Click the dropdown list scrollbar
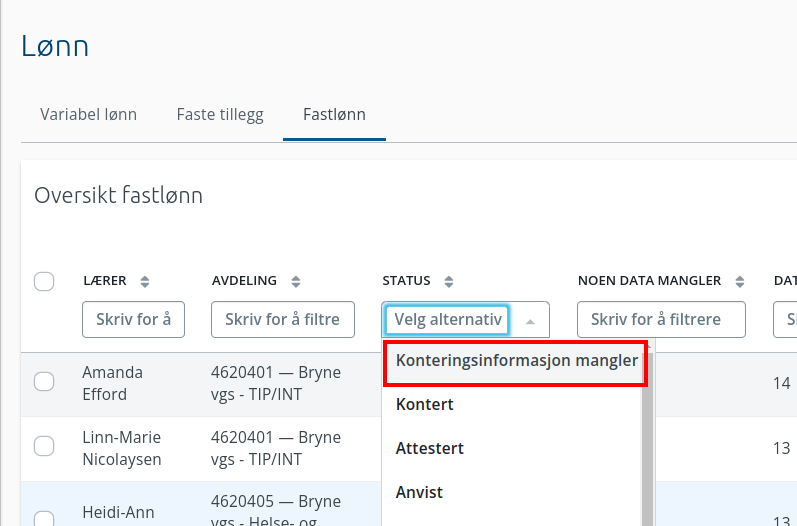This screenshot has width=797, height=526. 648,437
